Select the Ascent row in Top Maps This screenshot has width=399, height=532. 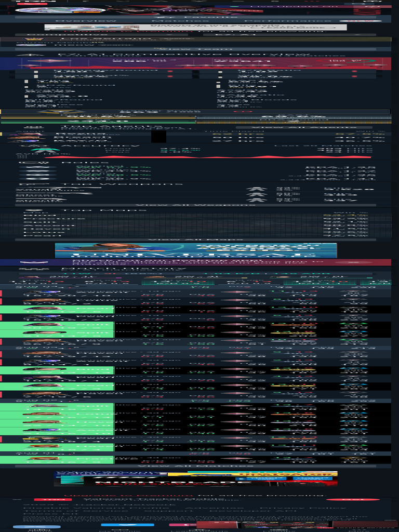coord(195,224)
